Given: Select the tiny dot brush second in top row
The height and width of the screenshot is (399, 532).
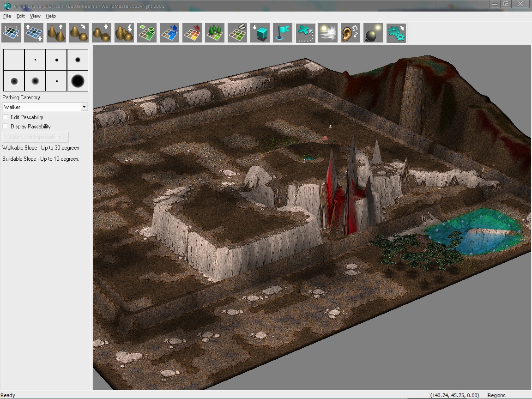Looking at the screenshot, I should pos(35,60).
